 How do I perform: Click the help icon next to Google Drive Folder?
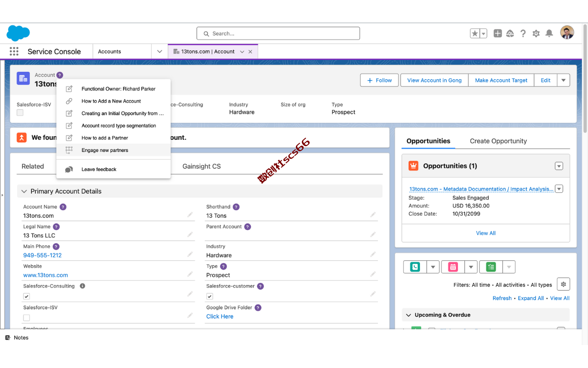click(258, 308)
